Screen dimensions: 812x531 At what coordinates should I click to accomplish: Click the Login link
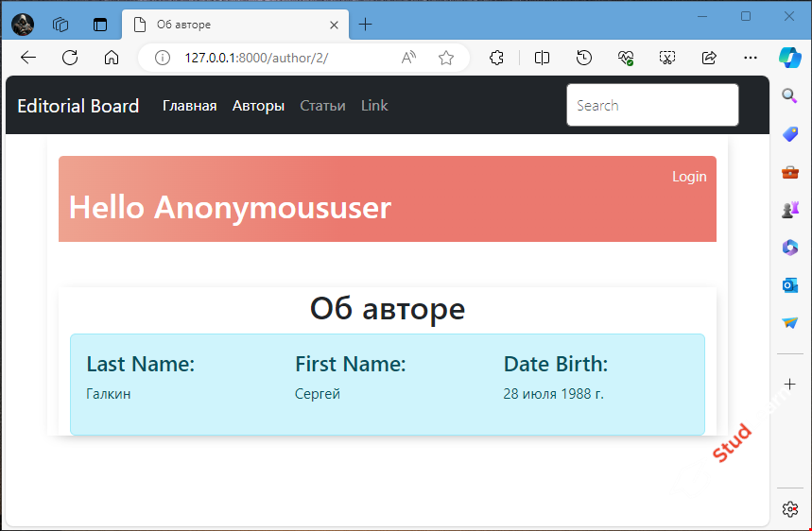coord(688,177)
